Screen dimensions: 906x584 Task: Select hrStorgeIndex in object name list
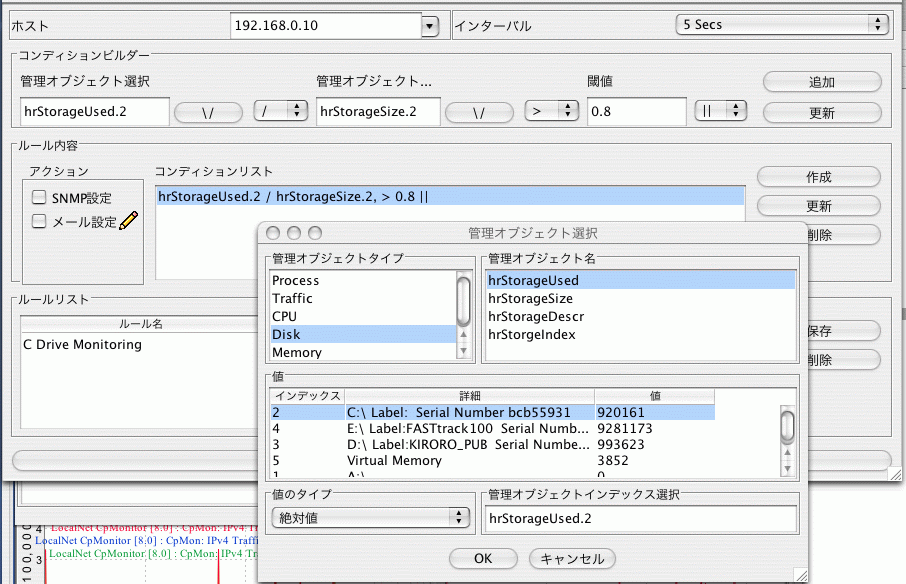pyautogui.click(x=640, y=334)
